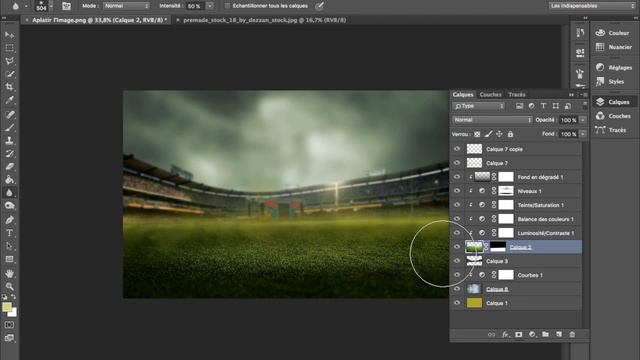Select the Rectangle shape tool
Screen dimensions: 640x360
tap(9, 259)
